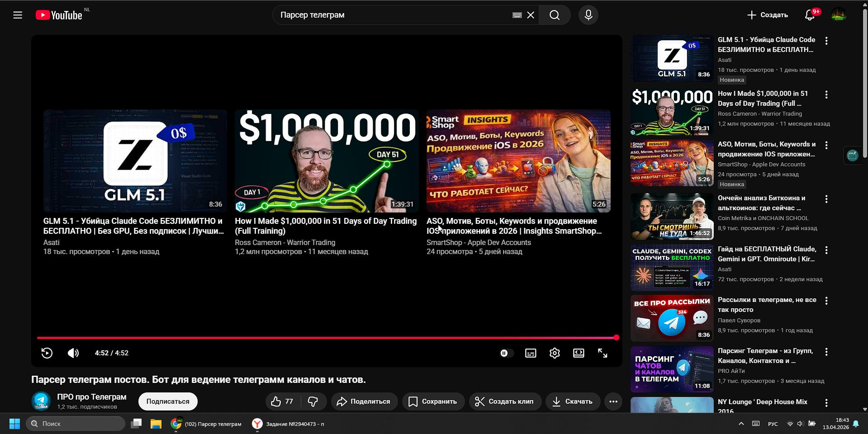Open GLM 5.1 end-screen thumbnail

click(135, 161)
